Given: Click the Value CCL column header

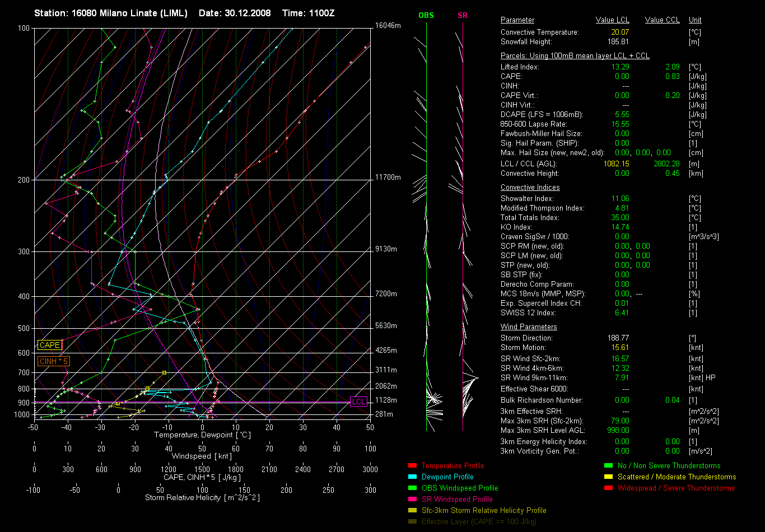Looking at the screenshot, I should pyautogui.click(x=662, y=20).
